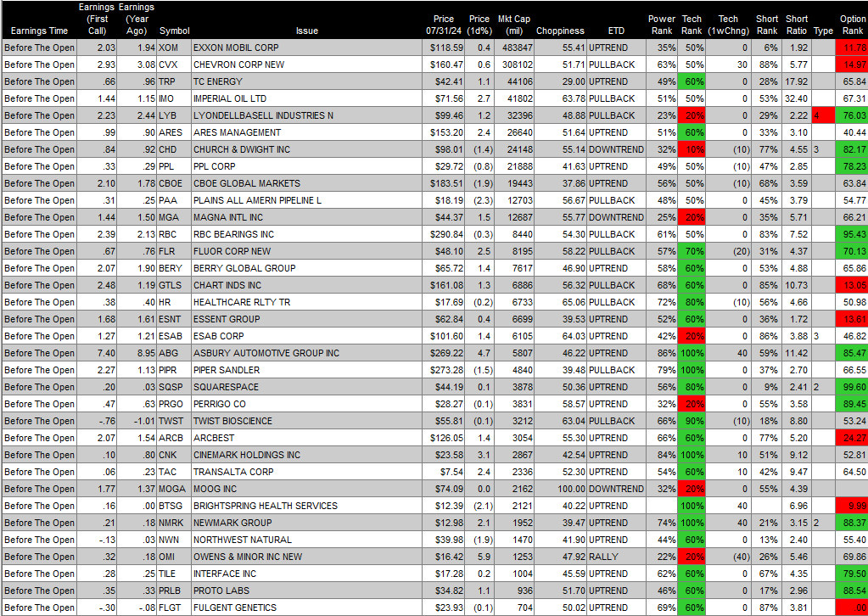Click the ESSENT GROUP issue cell
The width and height of the screenshot is (868, 616).
tap(306, 319)
